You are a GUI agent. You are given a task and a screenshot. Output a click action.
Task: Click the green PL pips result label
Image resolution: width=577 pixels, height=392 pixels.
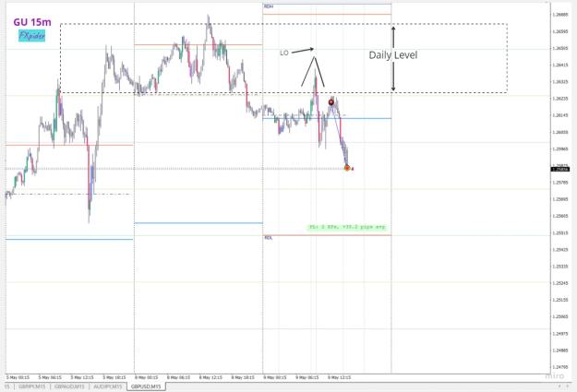[x=347, y=227]
